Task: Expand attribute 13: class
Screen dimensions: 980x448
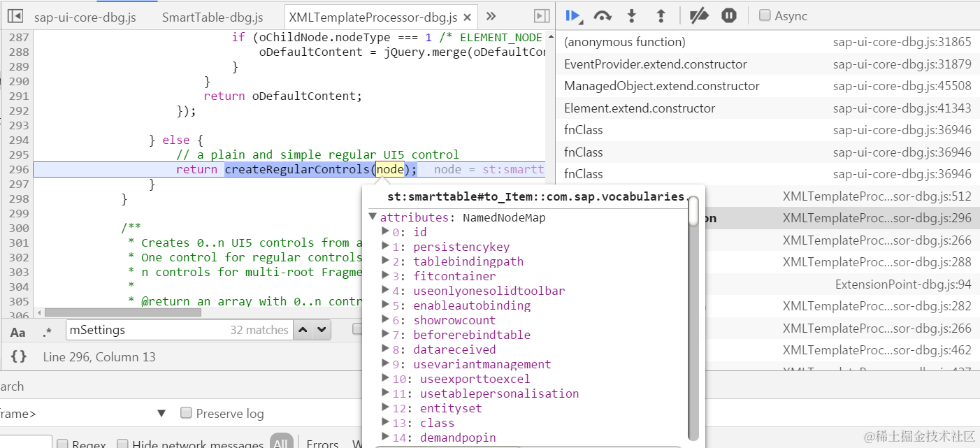Action: click(x=385, y=423)
